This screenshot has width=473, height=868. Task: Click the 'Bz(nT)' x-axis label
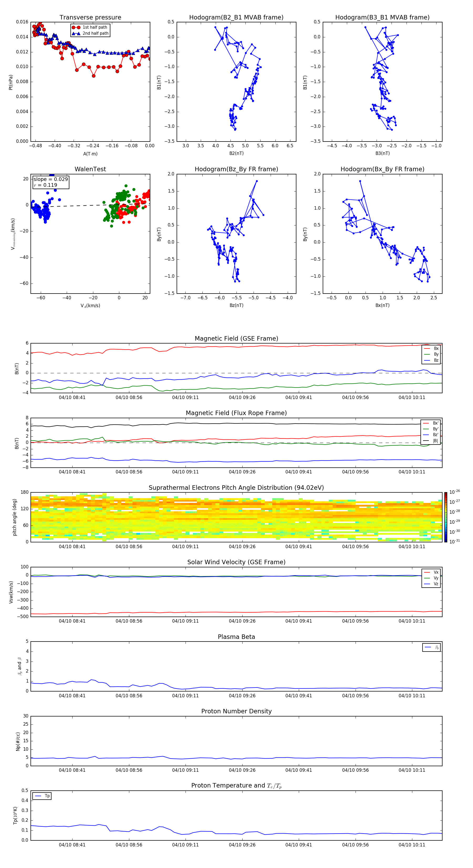pyautogui.click(x=236, y=305)
